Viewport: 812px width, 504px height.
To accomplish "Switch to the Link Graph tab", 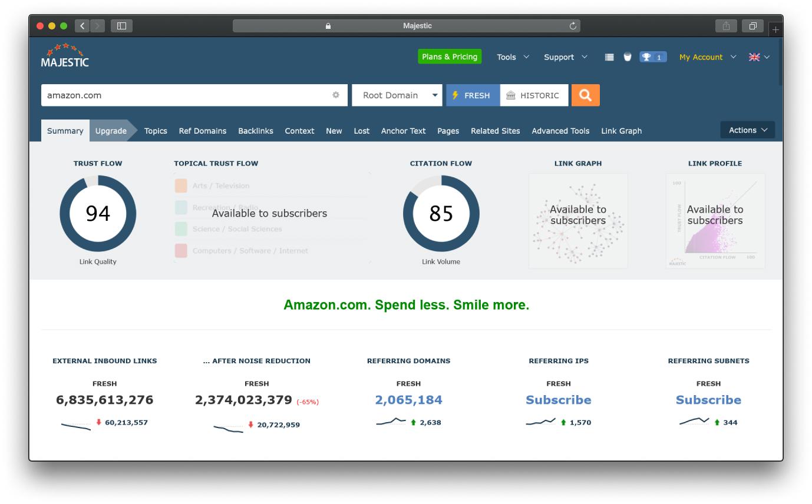I will tap(622, 131).
